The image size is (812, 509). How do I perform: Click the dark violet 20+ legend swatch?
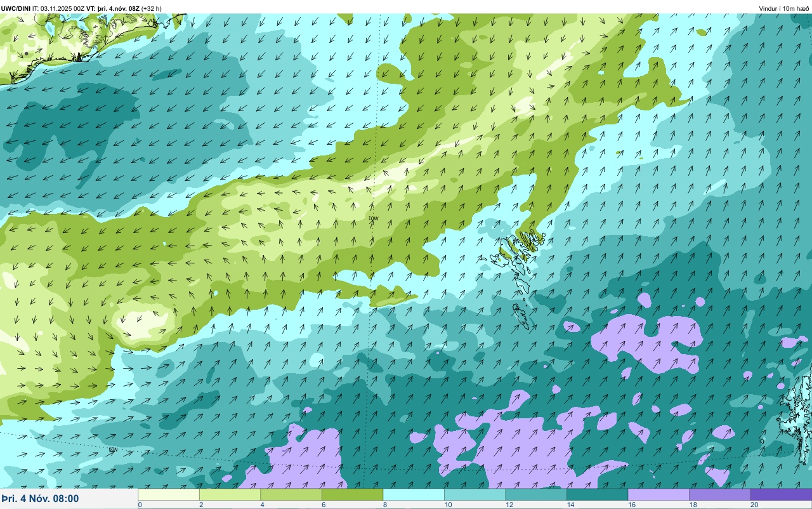pyautogui.click(x=781, y=494)
